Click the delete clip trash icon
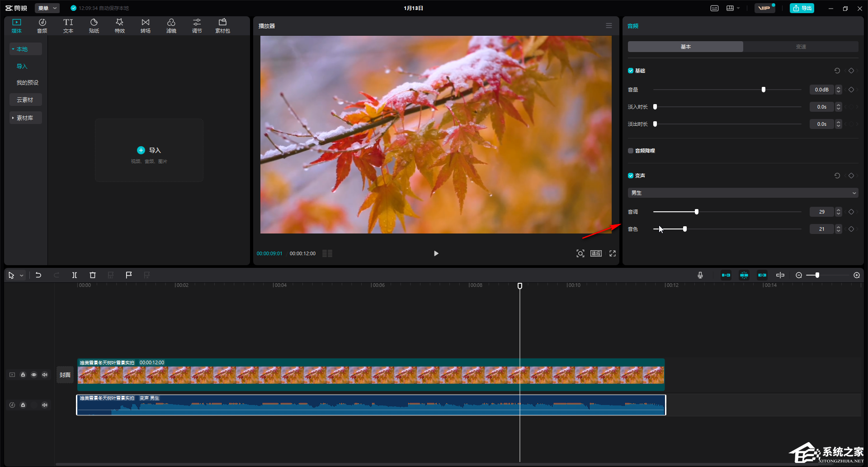Image resolution: width=868 pixels, height=467 pixels. pos(93,275)
